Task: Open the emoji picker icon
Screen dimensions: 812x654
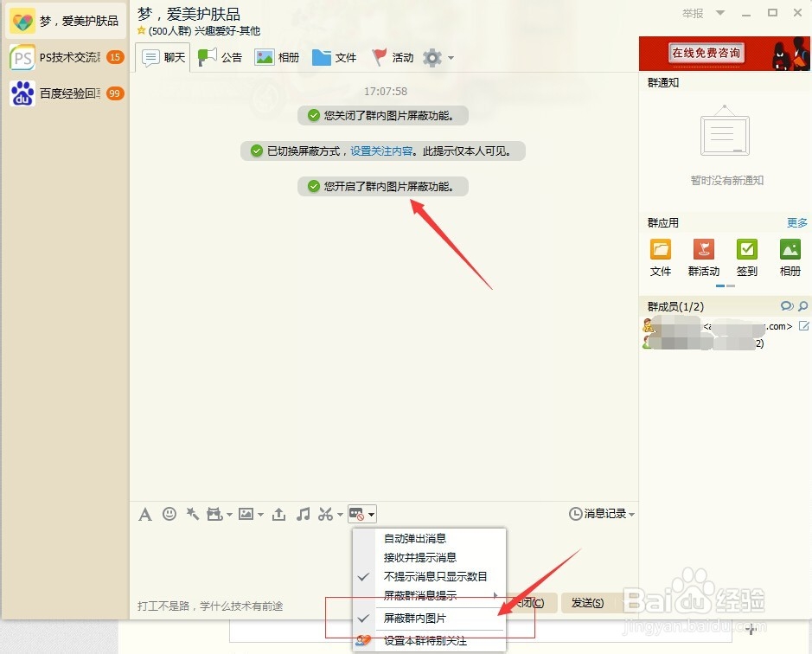Action: 169,514
